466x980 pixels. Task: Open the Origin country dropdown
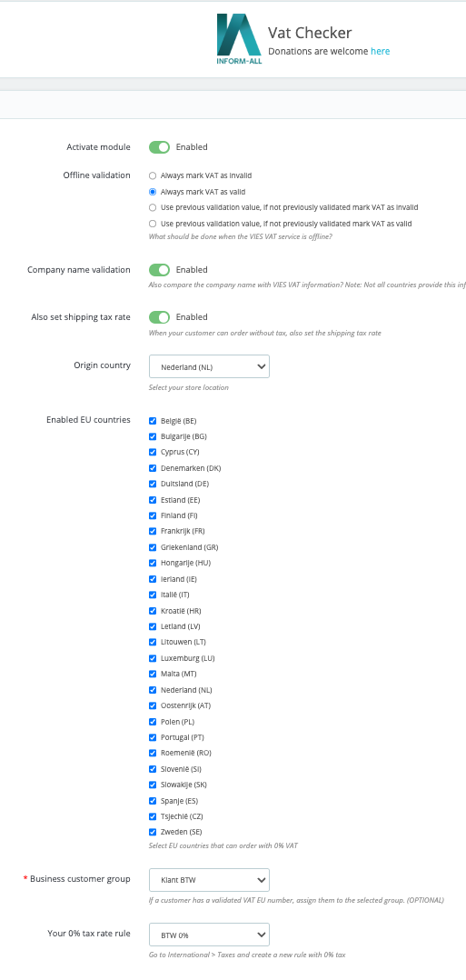click(x=209, y=367)
